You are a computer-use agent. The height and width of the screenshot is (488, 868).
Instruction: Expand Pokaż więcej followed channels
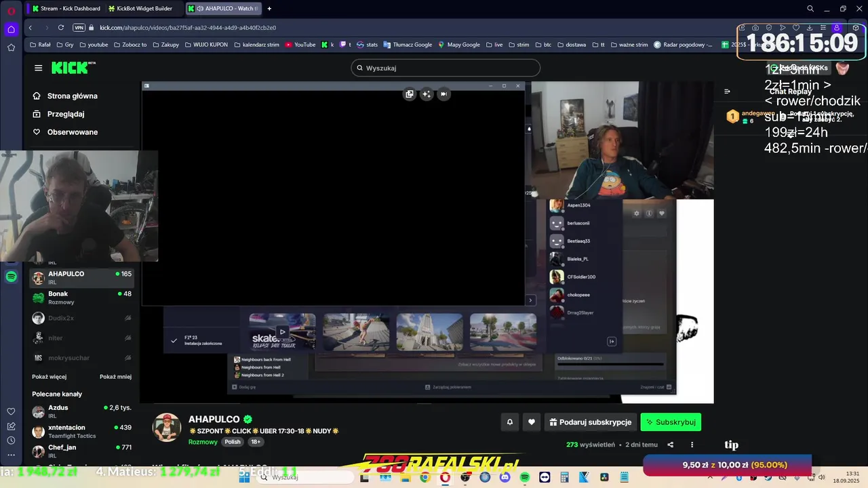[x=50, y=377]
